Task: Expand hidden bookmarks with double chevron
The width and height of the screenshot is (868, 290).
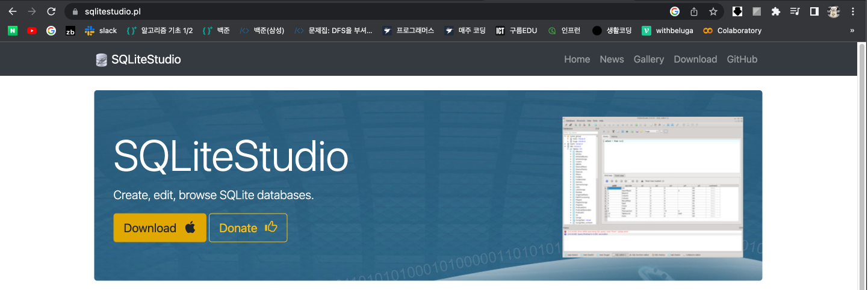Action: pyautogui.click(x=852, y=31)
